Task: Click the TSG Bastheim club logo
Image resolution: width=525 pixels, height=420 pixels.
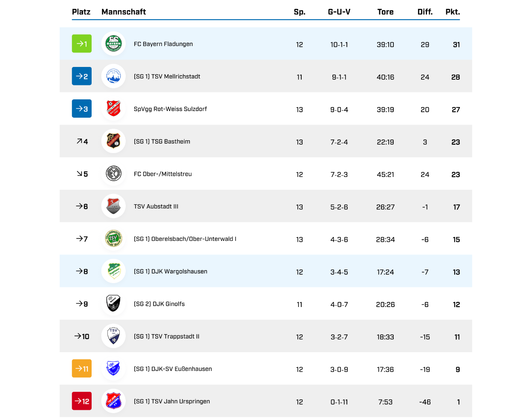Action: pyautogui.click(x=113, y=141)
